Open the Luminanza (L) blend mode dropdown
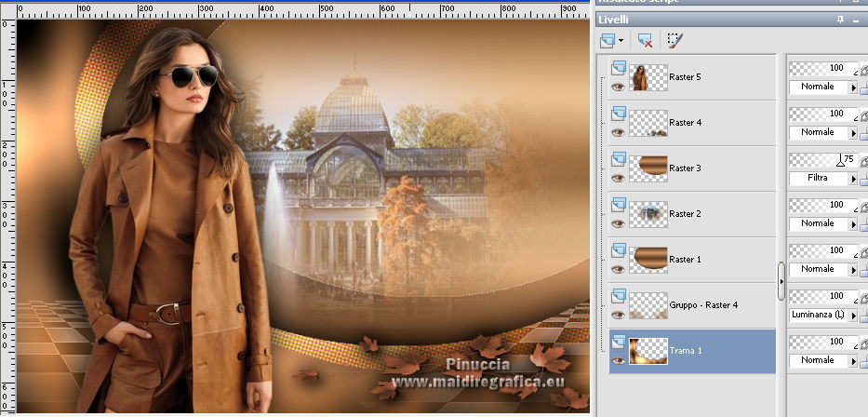 pyautogui.click(x=854, y=316)
